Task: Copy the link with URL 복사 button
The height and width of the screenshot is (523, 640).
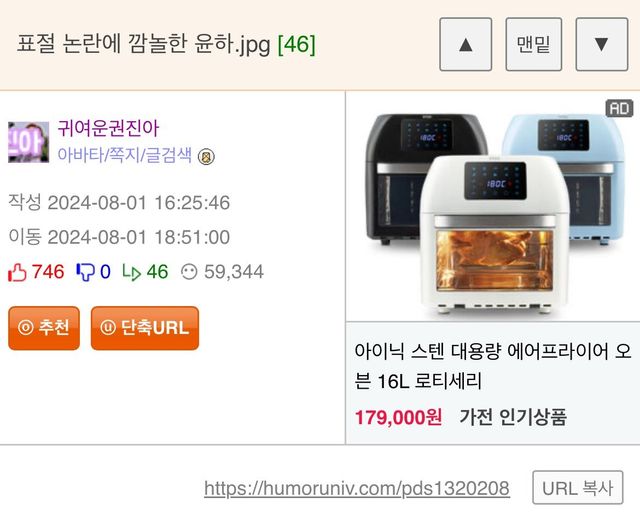Action: (x=578, y=487)
